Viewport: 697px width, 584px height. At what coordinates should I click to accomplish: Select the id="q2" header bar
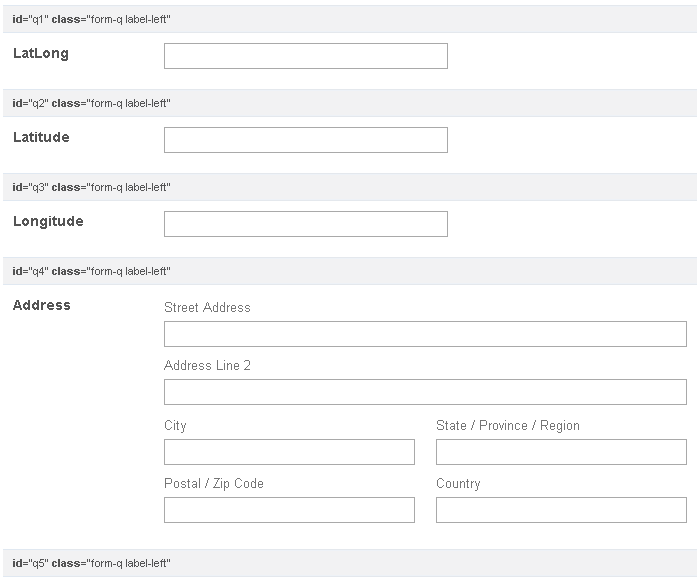tap(348, 103)
